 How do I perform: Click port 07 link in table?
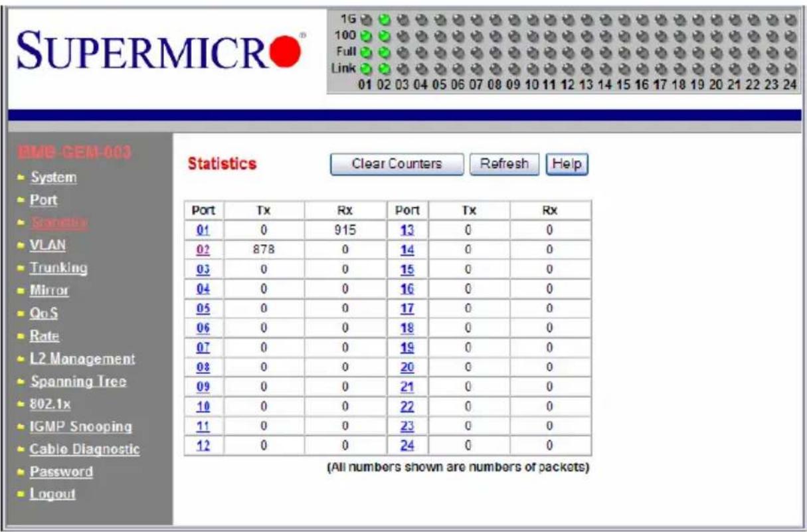coord(204,347)
